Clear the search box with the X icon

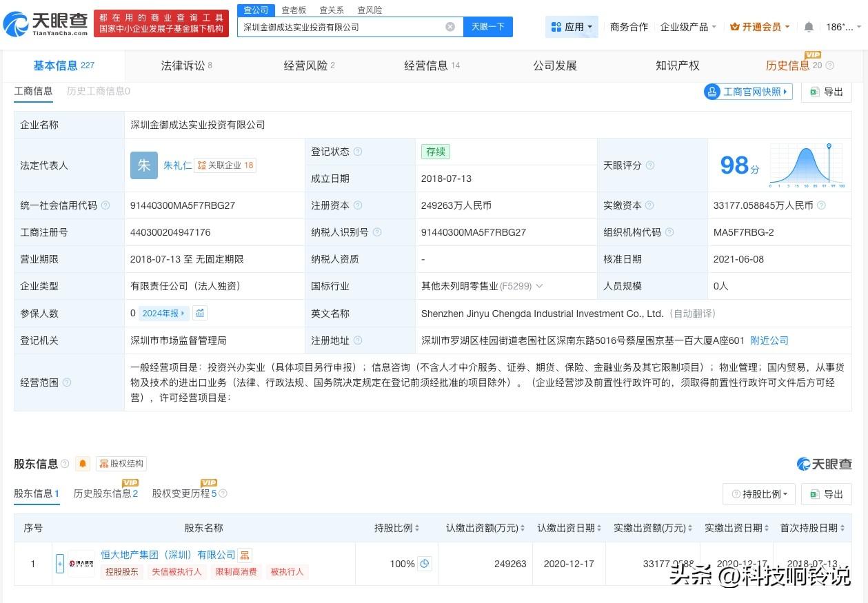click(450, 27)
